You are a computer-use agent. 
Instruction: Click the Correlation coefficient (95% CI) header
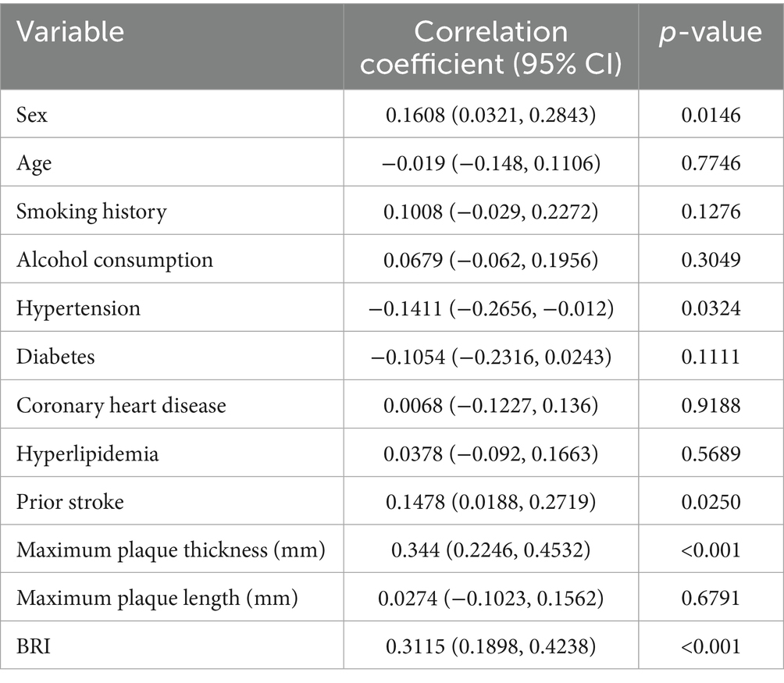pyautogui.click(x=490, y=46)
